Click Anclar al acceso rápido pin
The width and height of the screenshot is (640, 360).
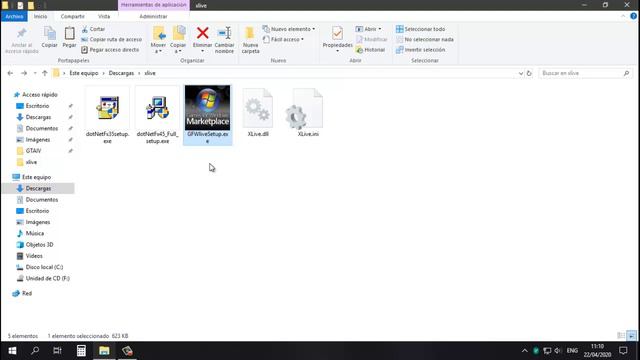22,40
